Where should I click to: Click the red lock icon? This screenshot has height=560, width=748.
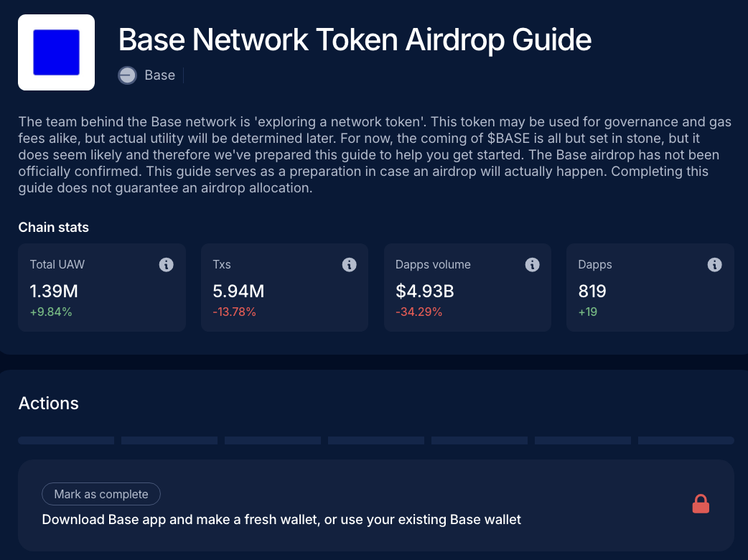click(x=701, y=505)
